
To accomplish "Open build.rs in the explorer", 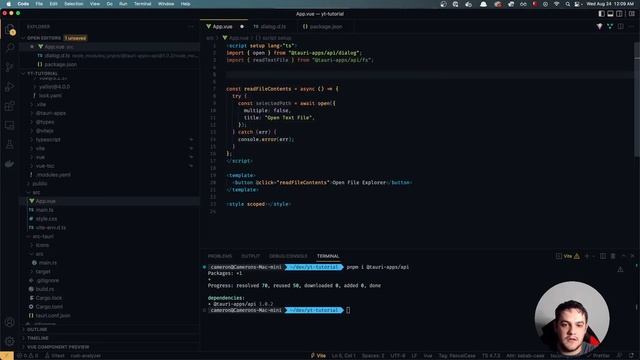I will tap(45, 289).
